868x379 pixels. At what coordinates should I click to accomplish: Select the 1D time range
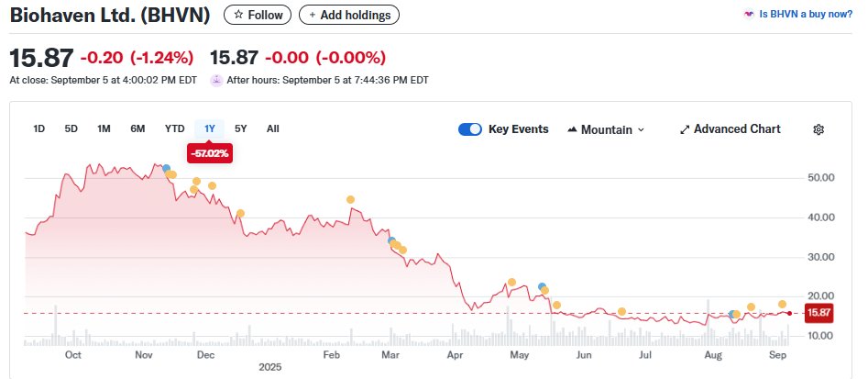pos(38,128)
